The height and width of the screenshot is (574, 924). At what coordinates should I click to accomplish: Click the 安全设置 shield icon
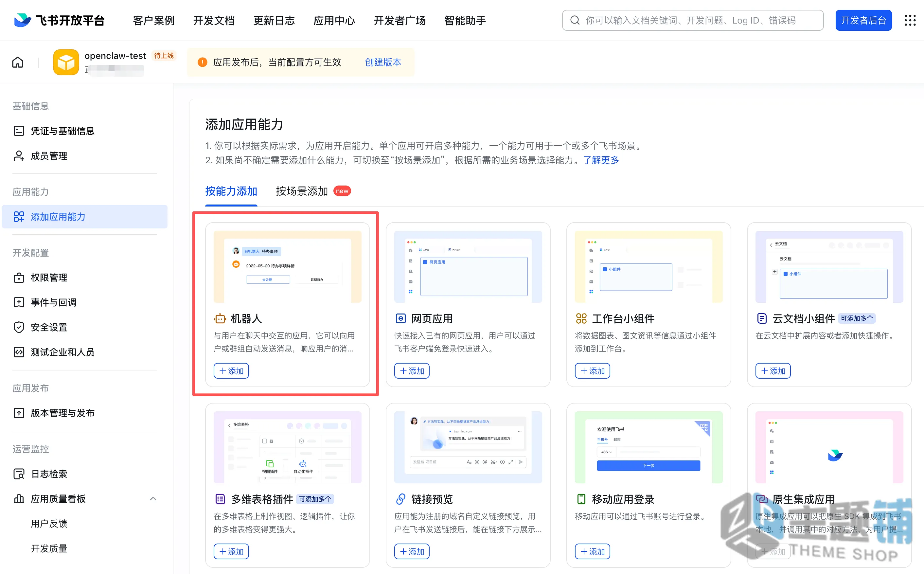[x=19, y=327]
